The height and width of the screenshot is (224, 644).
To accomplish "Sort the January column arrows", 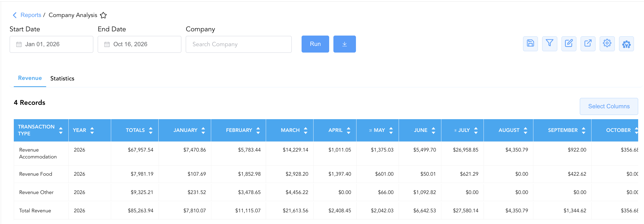I will pos(203,130).
